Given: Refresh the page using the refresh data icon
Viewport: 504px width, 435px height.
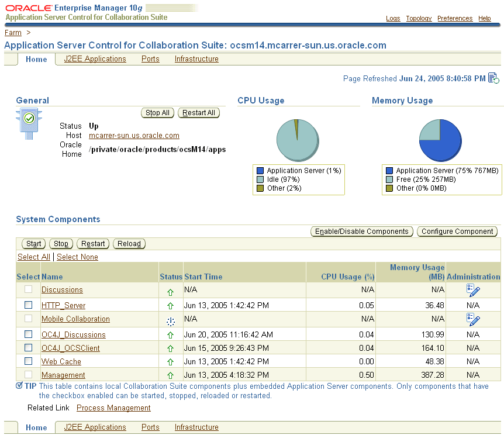Looking at the screenshot, I should tap(494, 78).
